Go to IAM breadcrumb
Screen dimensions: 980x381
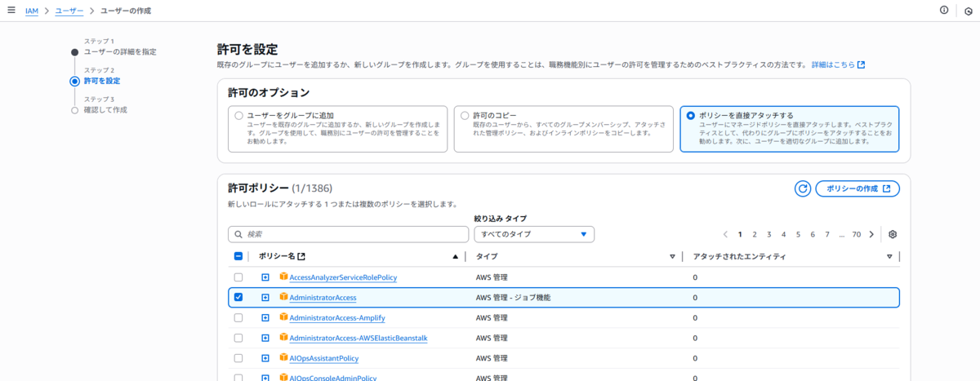32,11
